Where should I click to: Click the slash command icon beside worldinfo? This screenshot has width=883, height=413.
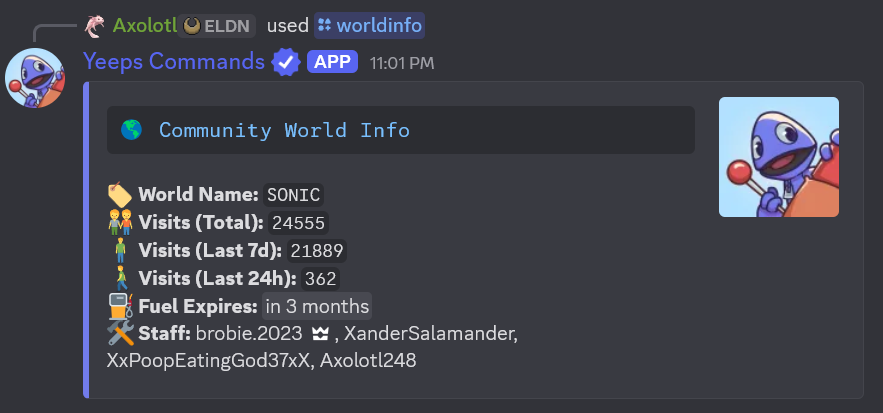[324, 25]
